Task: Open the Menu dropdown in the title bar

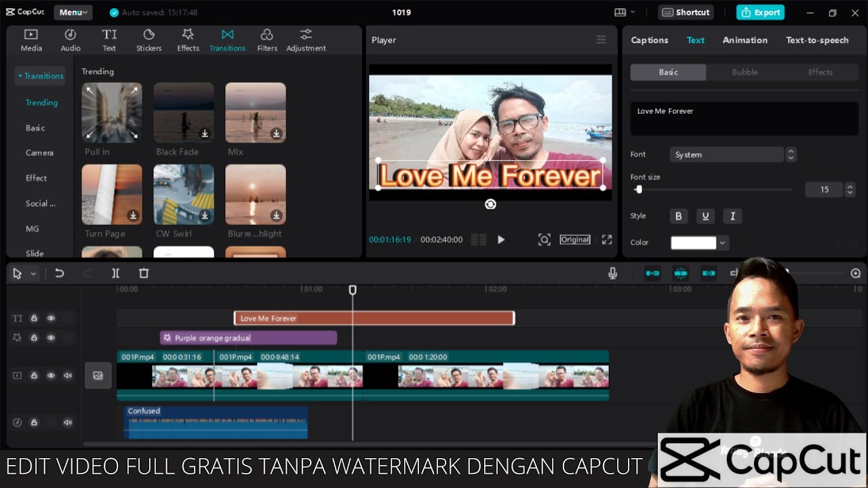Action: point(73,12)
